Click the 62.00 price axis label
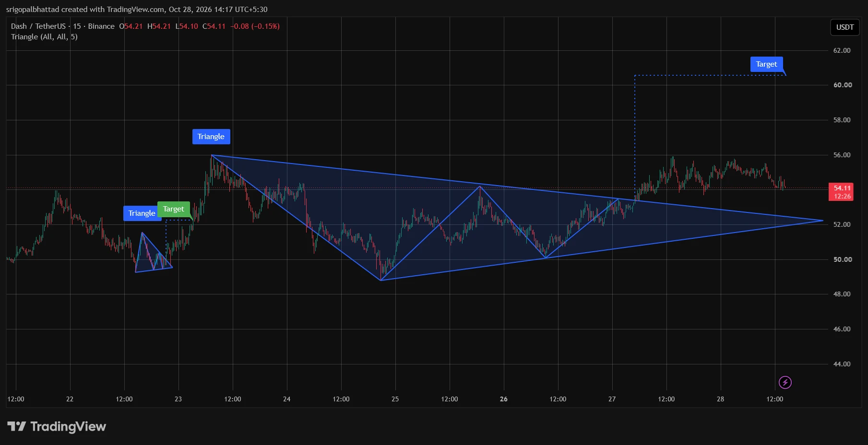Image resolution: width=868 pixels, height=445 pixels. [x=842, y=50]
